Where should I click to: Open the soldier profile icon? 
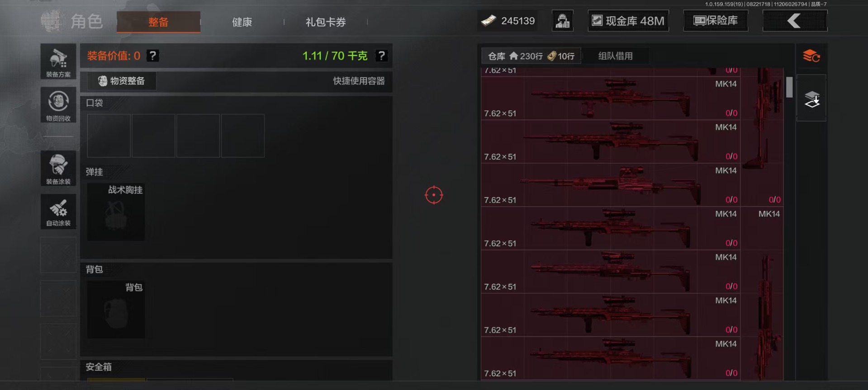coord(563,21)
